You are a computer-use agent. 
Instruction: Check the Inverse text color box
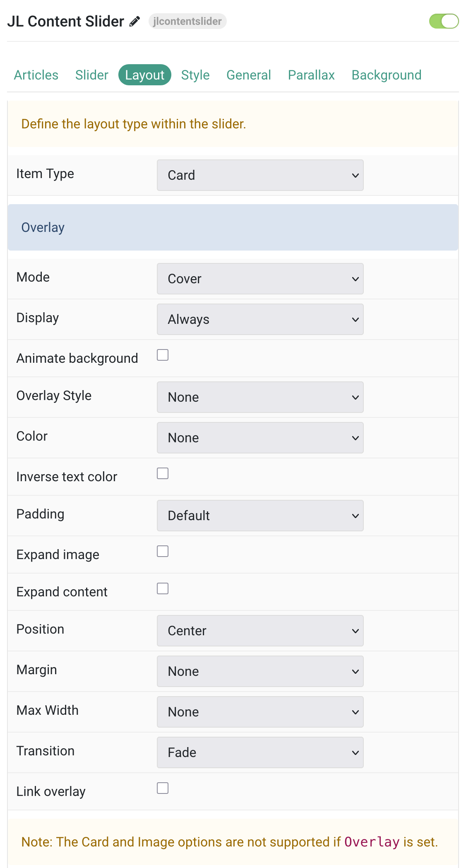pyautogui.click(x=163, y=473)
